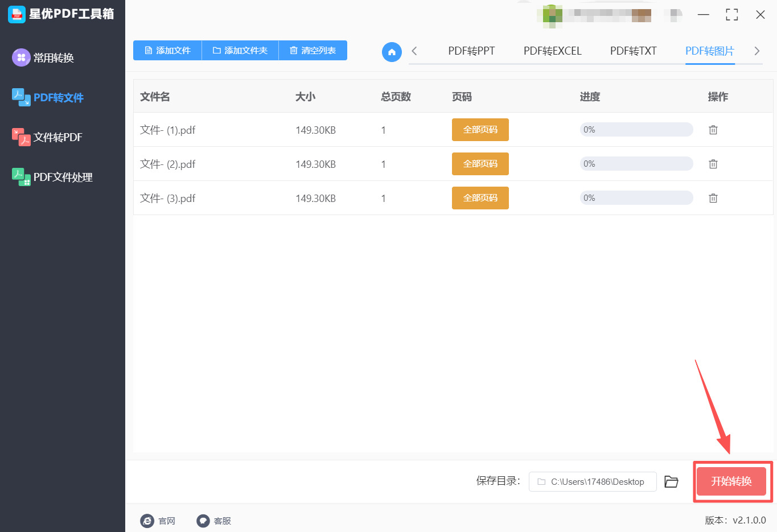The height and width of the screenshot is (532, 777).
Task: Select the PDF转图片 tab
Action: pyautogui.click(x=710, y=51)
